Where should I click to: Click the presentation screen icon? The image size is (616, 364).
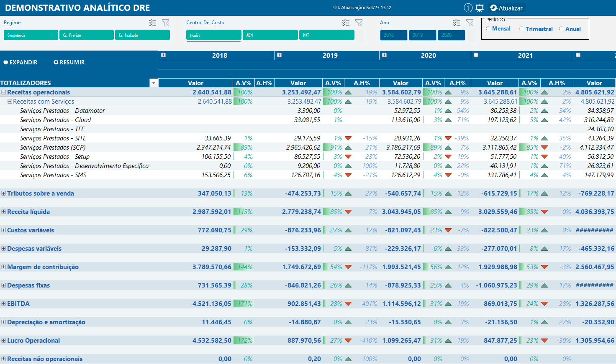[x=480, y=8]
